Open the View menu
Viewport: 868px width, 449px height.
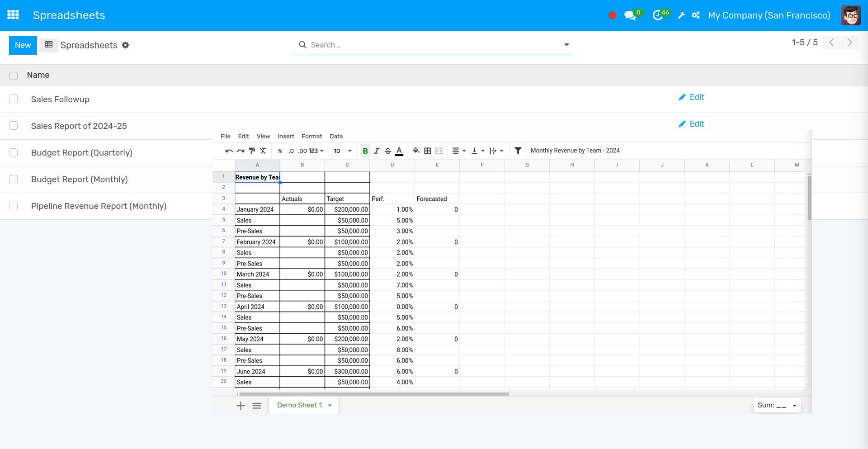(264, 136)
